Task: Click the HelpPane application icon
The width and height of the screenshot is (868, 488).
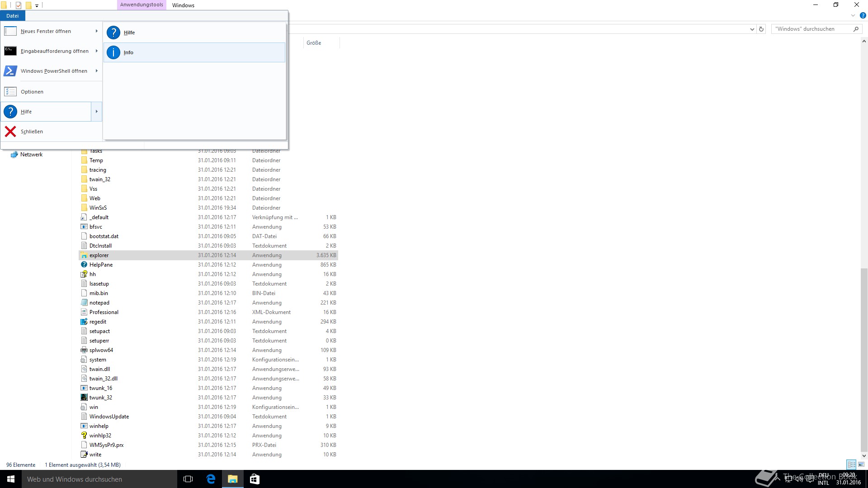Action: point(84,265)
